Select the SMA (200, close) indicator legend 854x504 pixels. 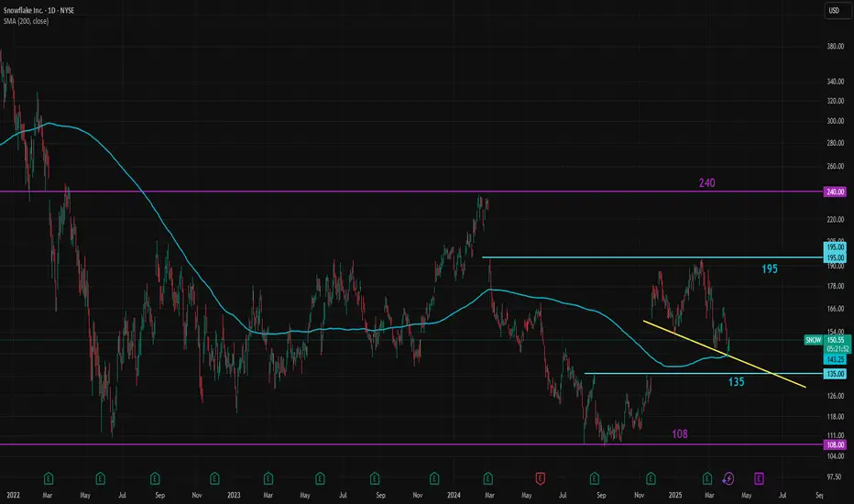tap(26, 21)
